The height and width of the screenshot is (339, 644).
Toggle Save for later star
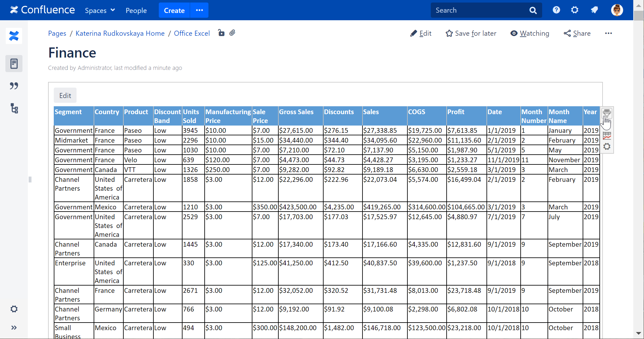[471, 33]
